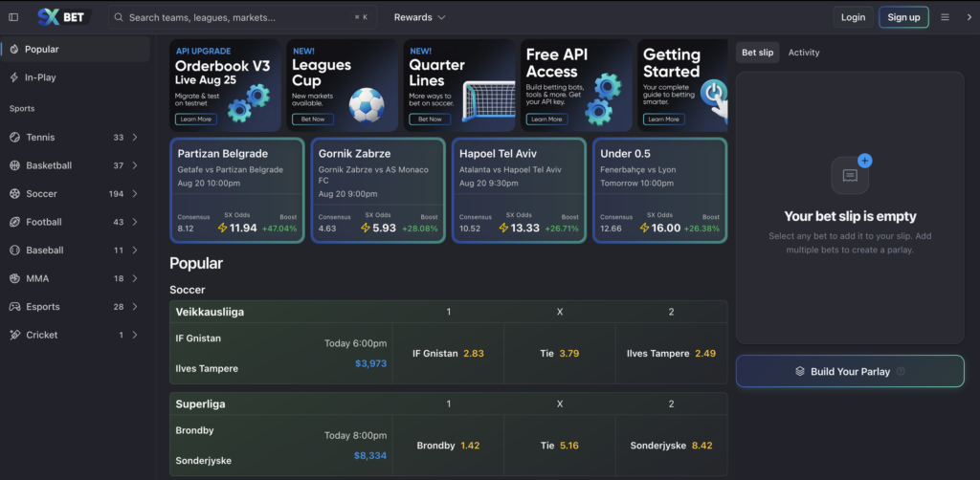980x480 pixels.
Task: Expand the Tennis chevron
Action: pyautogui.click(x=135, y=138)
